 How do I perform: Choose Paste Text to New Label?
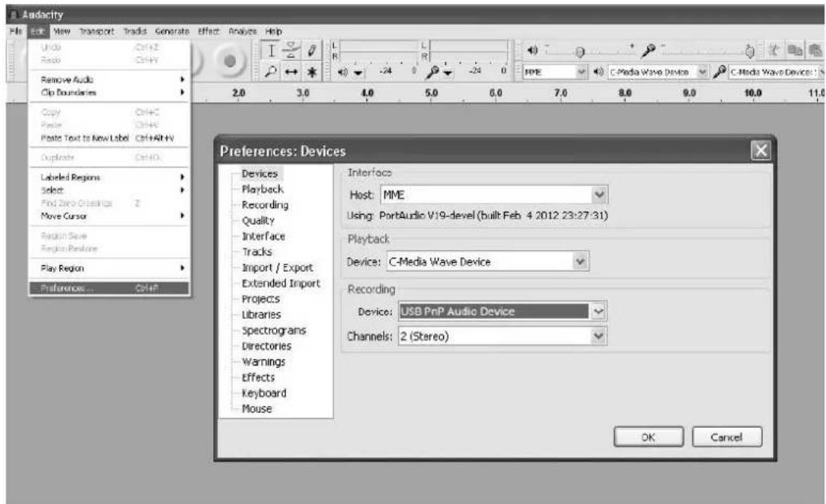click(109, 138)
